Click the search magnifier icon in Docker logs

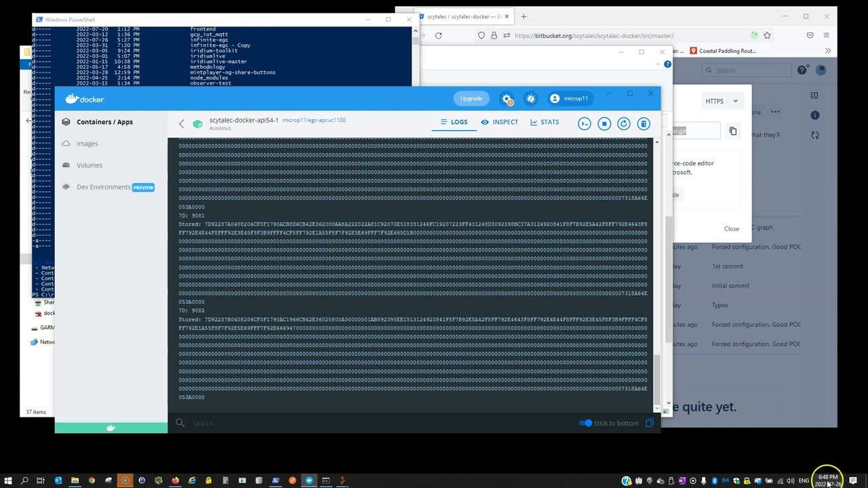180,423
